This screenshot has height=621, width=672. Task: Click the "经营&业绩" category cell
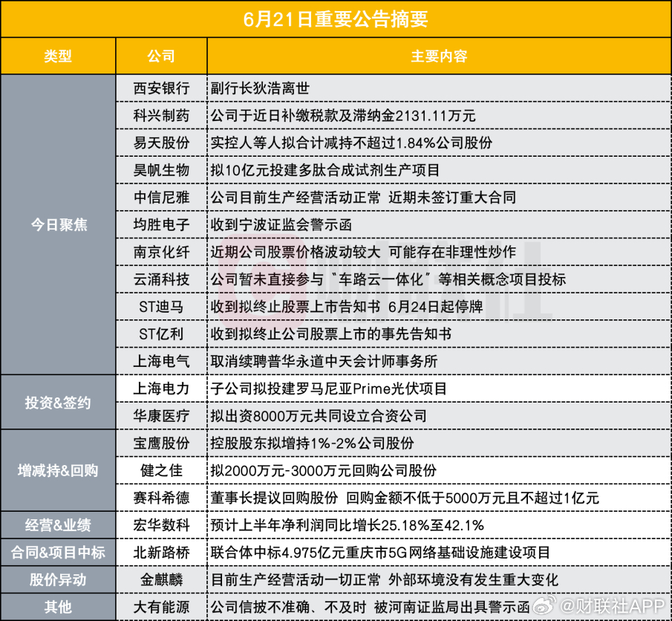coord(58,525)
